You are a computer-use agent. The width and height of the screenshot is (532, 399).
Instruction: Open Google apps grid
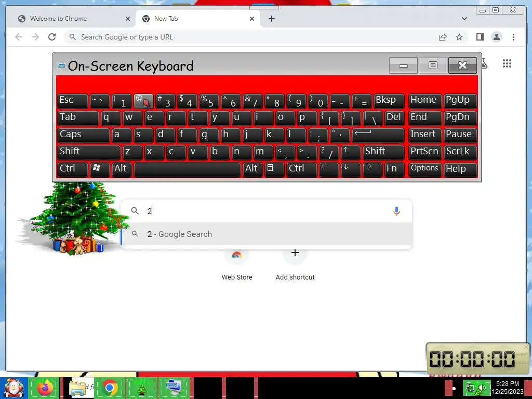507,63
